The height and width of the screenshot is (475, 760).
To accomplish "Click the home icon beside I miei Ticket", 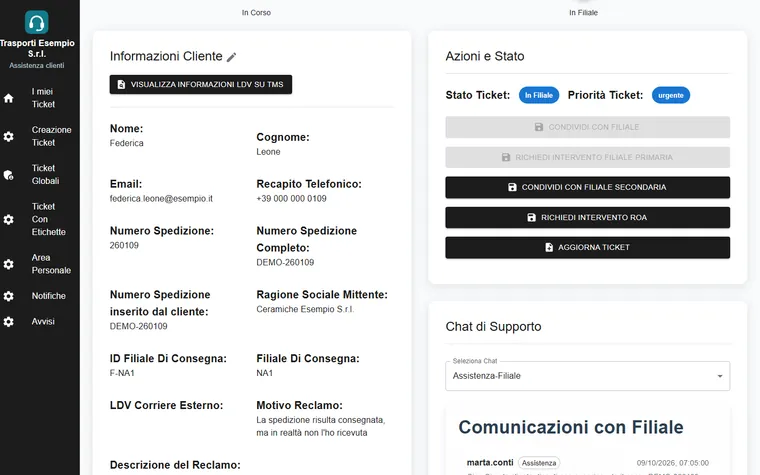I will [8, 98].
